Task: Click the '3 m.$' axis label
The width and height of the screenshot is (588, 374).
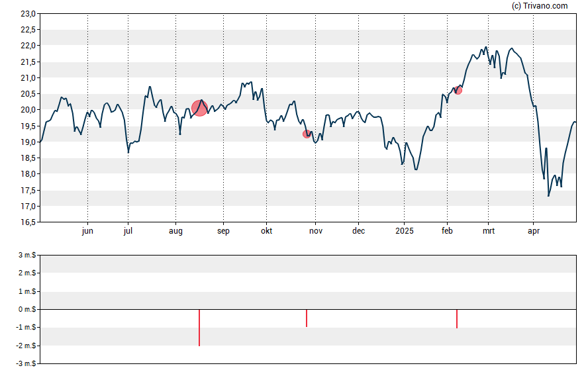Action: [x=27, y=256]
